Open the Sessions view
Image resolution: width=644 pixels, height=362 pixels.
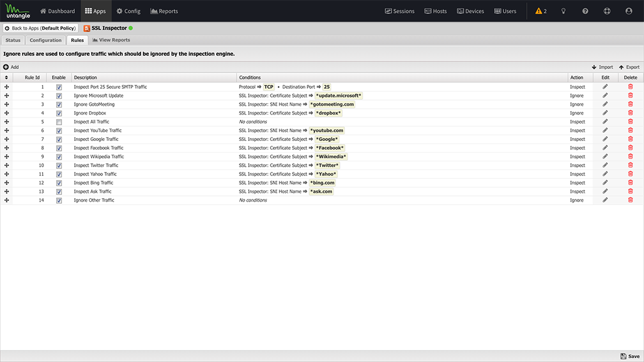click(400, 11)
